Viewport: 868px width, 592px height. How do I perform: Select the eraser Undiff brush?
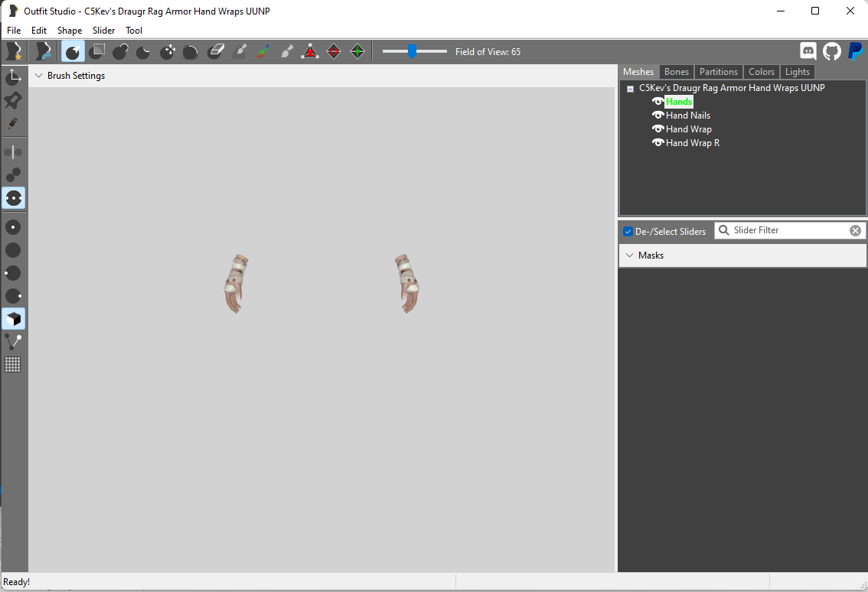pos(215,51)
